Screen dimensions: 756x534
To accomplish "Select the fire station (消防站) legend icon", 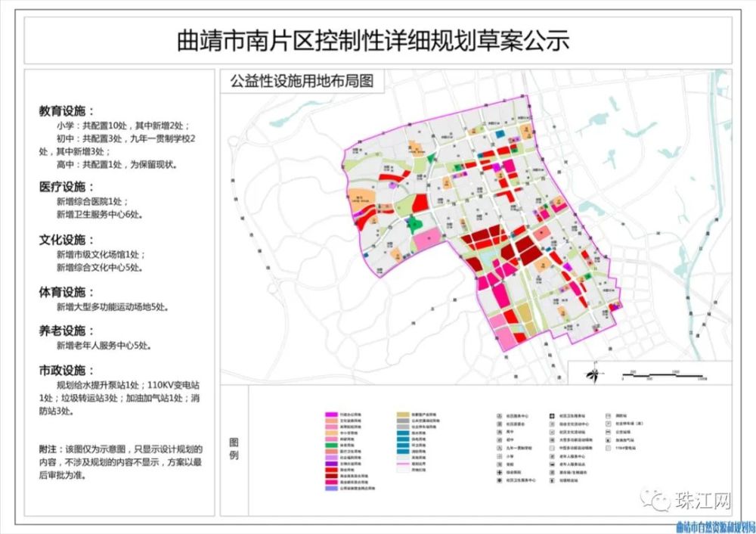I will point(608,415).
